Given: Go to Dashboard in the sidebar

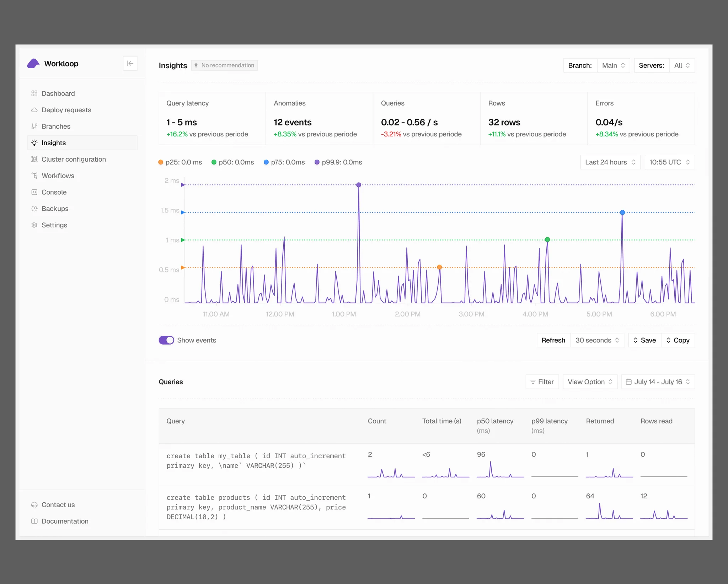Looking at the screenshot, I should point(82,93).
